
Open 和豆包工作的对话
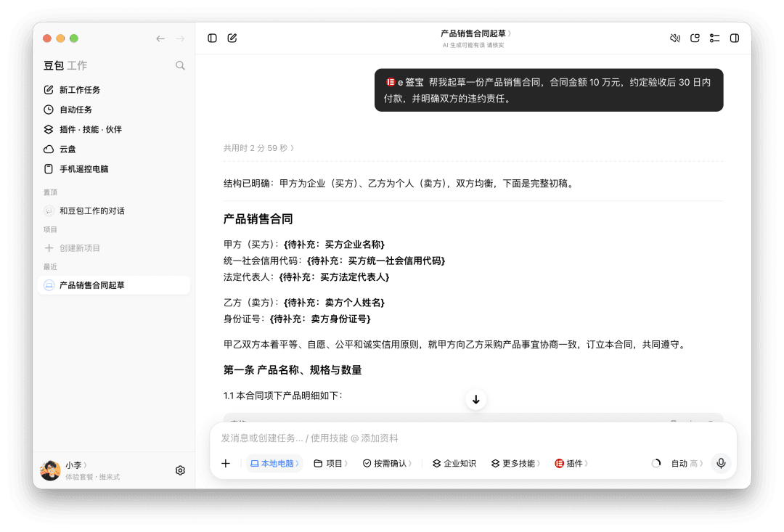click(x=114, y=211)
